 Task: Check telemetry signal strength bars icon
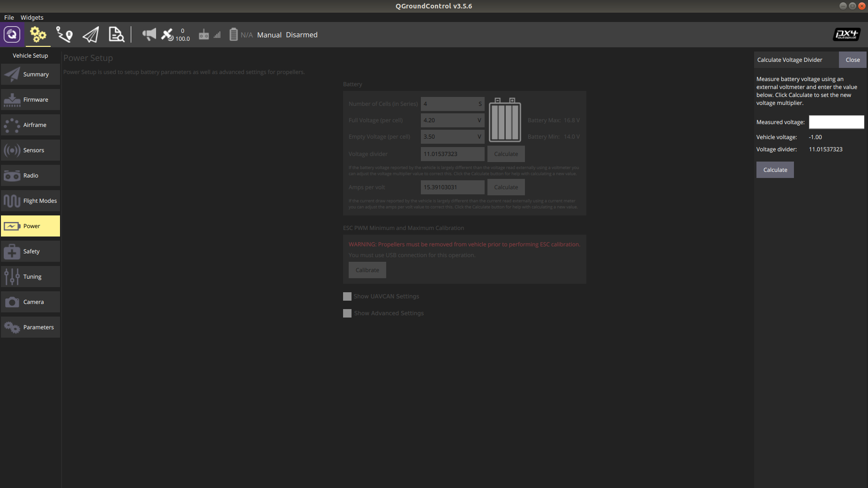tap(217, 35)
